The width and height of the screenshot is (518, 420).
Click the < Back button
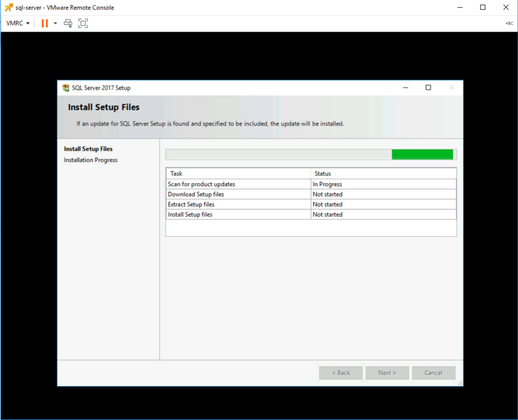341,373
